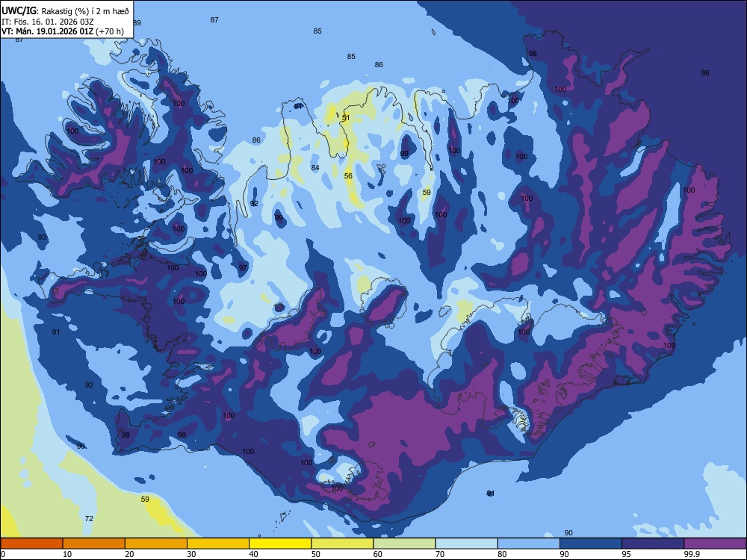This screenshot has height=560, width=747.
Task: Click the title 'UWC/IG: Rakastig (%) í 2 m hæð'
Action: pos(65,10)
